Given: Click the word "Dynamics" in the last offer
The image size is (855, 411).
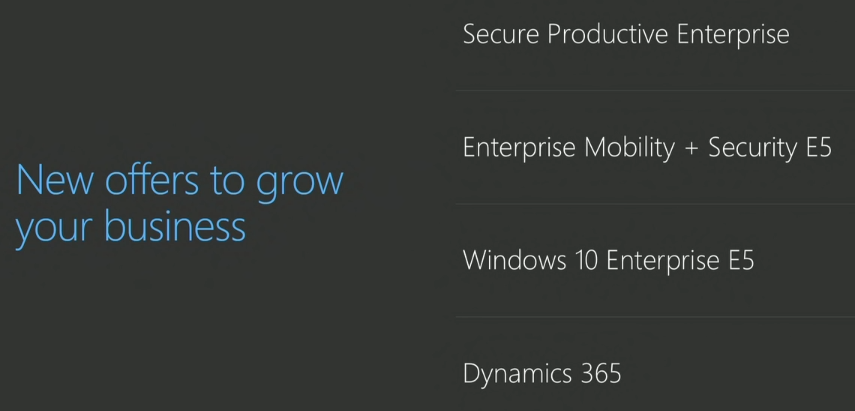Looking at the screenshot, I should click(517, 375).
